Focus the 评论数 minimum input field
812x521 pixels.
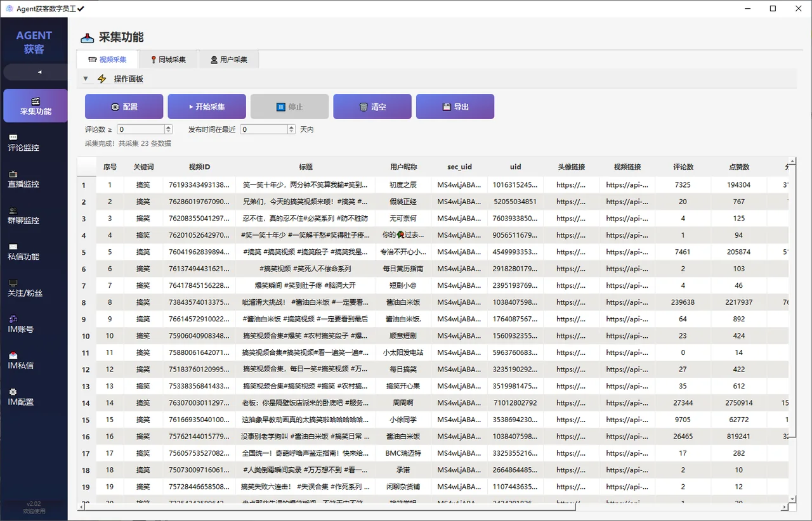point(140,129)
